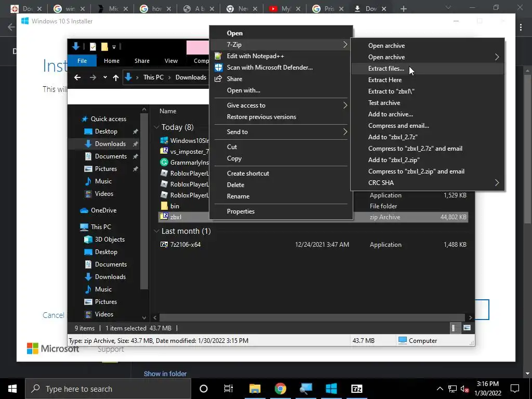Expand the 7-Zip submenu arrow
532x399 pixels.
[x=345, y=45]
